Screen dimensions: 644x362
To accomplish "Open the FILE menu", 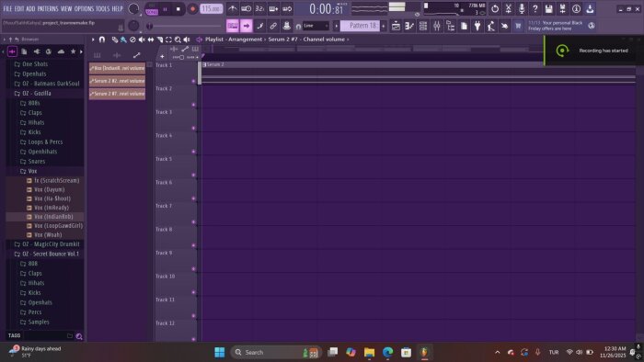I will pos(7,8).
